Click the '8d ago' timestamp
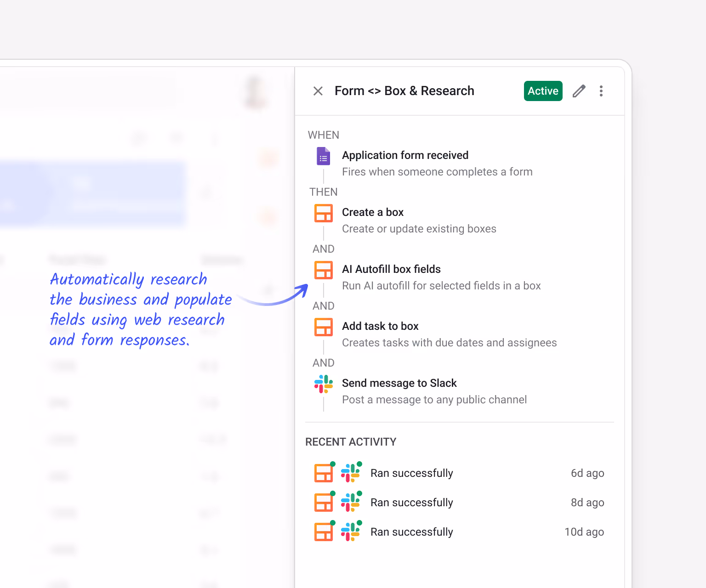The width and height of the screenshot is (706, 588). click(x=587, y=503)
